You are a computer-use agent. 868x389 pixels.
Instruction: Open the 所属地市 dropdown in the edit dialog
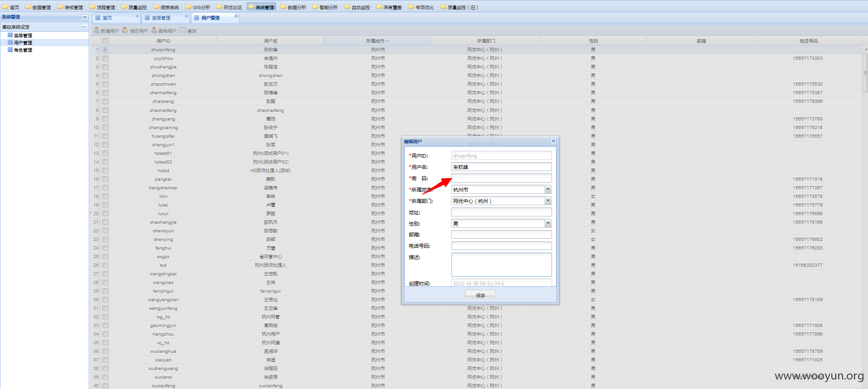click(548, 189)
